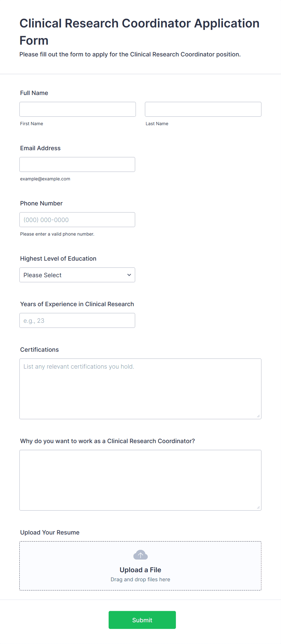Click the 'Full Name' field label

pyautogui.click(x=34, y=93)
